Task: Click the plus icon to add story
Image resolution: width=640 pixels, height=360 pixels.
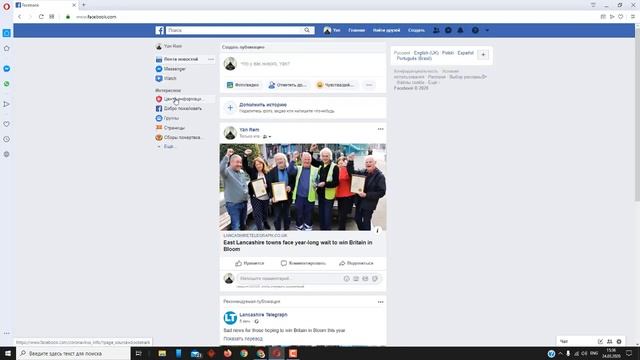Action: point(230,108)
